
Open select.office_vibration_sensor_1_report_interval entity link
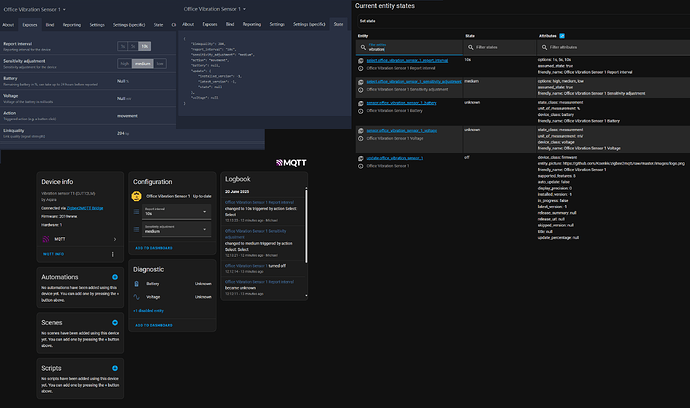coord(397,61)
